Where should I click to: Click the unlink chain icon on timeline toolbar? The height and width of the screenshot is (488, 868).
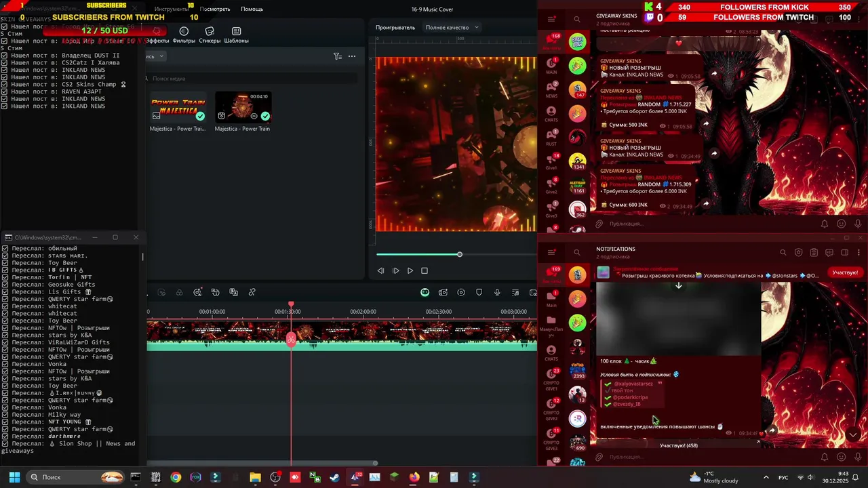click(x=252, y=292)
